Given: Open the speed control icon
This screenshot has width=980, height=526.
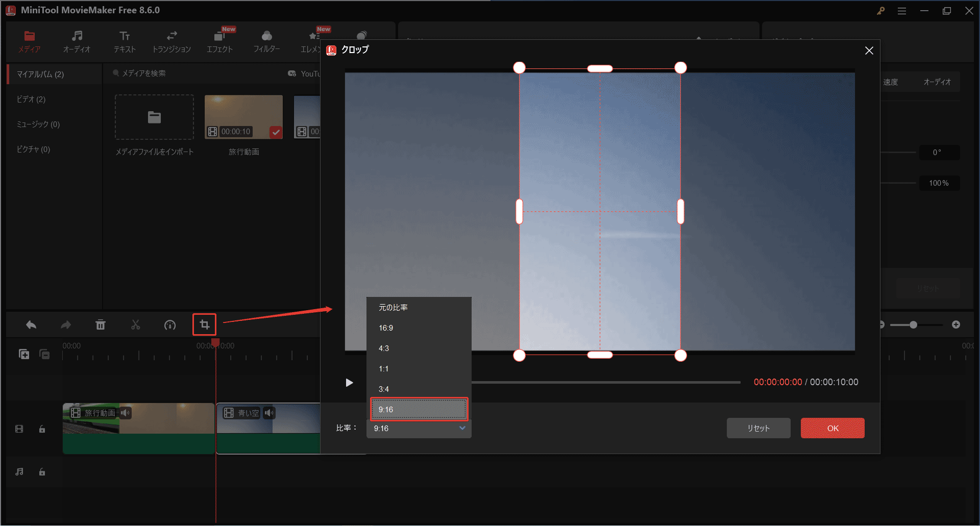Looking at the screenshot, I should coord(170,325).
